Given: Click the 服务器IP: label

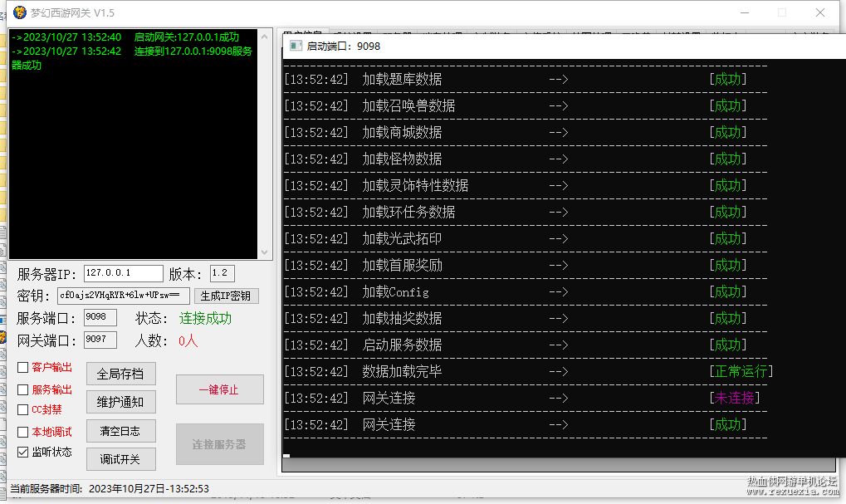Looking at the screenshot, I should [47, 274].
